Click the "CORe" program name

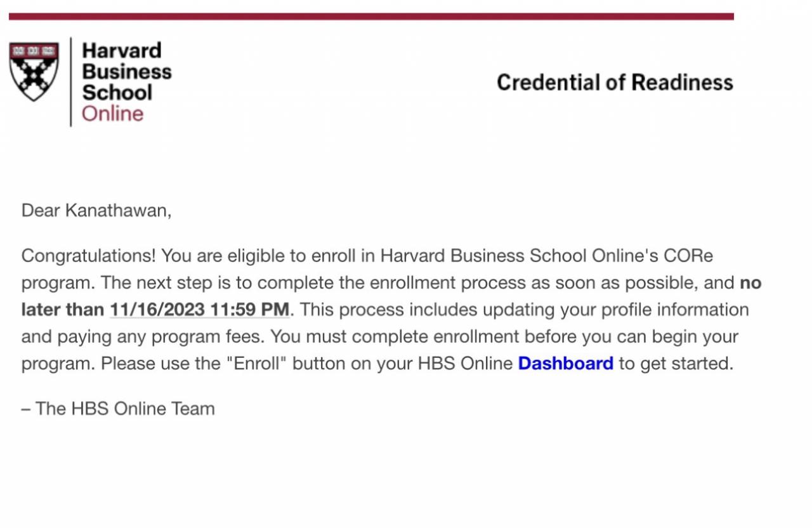688,256
